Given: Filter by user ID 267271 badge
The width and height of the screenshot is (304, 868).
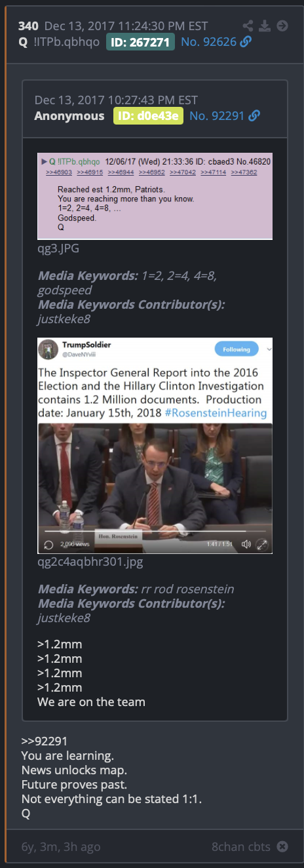Looking at the screenshot, I should tap(140, 42).
